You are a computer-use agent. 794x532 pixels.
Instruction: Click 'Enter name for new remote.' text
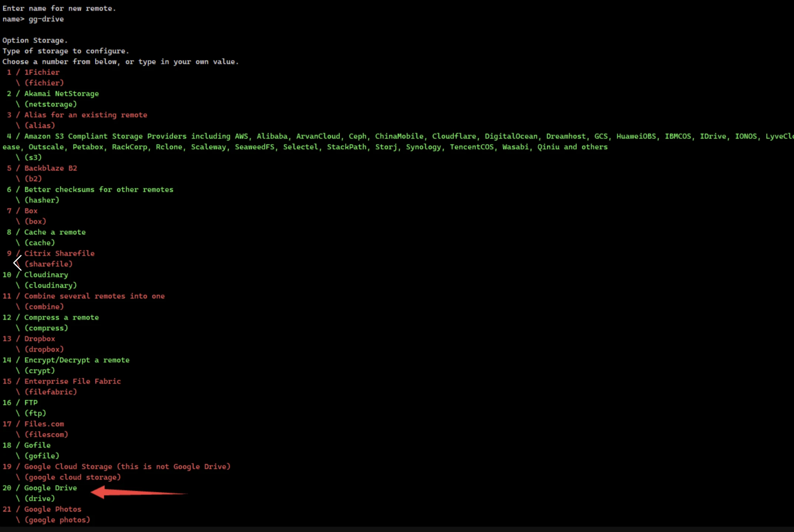click(59, 8)
